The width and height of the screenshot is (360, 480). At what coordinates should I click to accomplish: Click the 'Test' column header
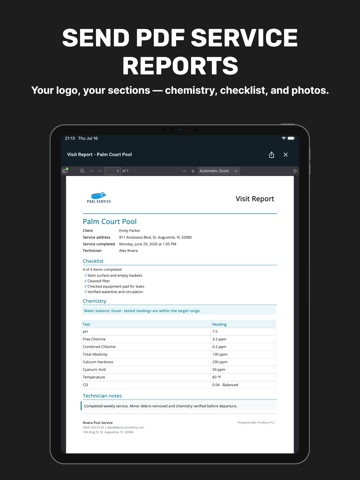86,324
